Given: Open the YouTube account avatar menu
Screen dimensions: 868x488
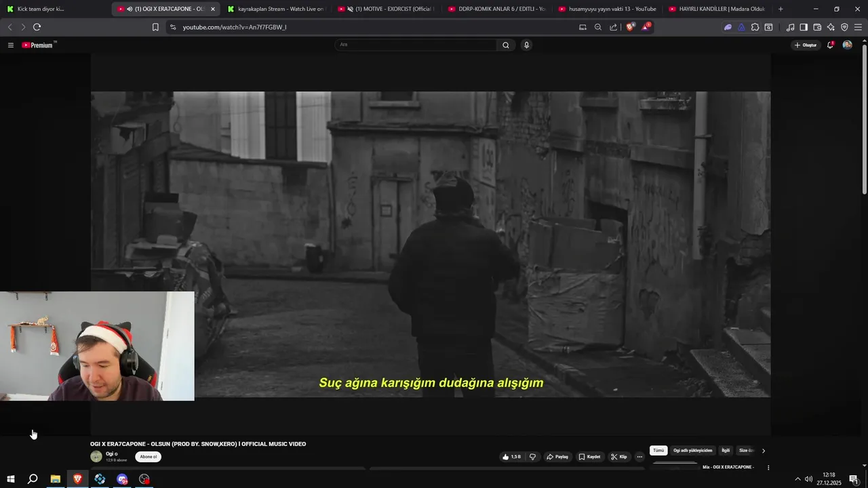Looking at the screenshot, I should [847, 45].
